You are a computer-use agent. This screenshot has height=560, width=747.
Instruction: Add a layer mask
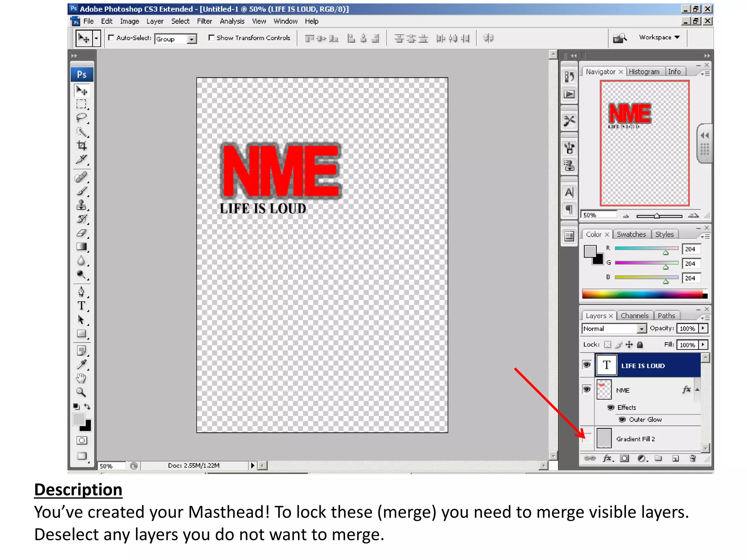[624, 458]
